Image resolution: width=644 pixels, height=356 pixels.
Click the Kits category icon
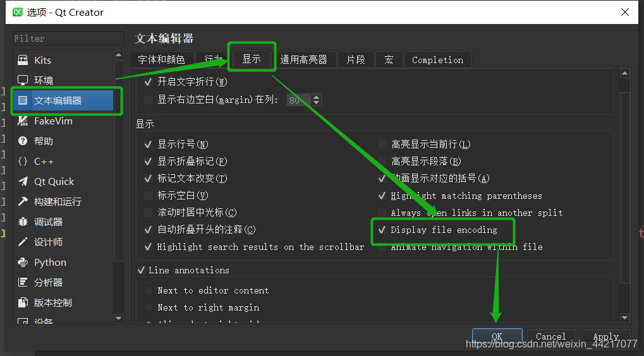(23, 61)
